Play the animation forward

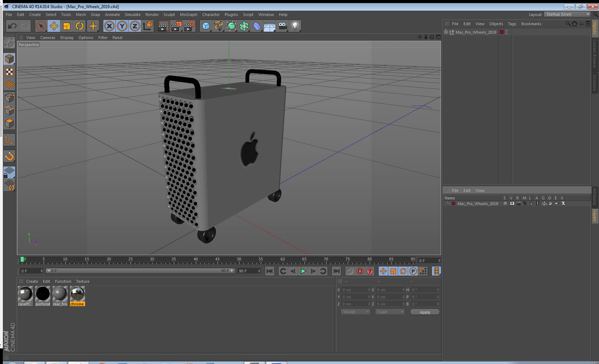pos(303,271)
